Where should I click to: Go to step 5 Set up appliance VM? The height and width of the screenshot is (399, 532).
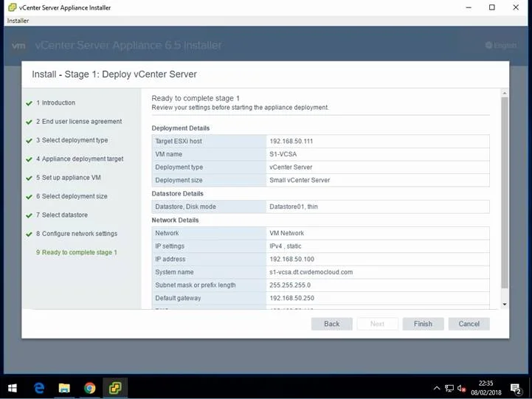point(68,177)
